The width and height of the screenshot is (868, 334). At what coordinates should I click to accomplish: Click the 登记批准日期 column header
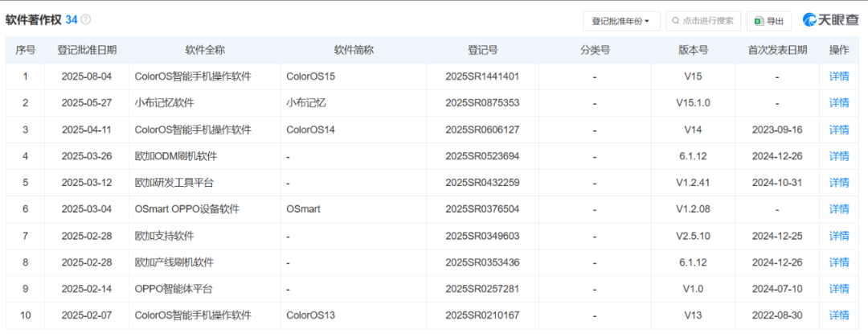[87, 50]
